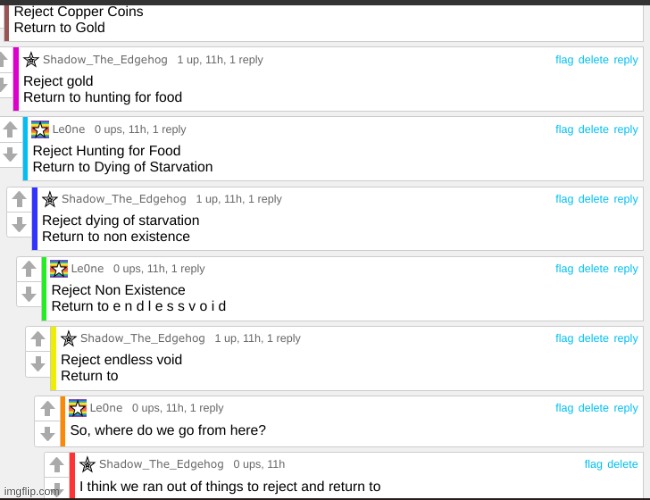
Task: Click Le0ne's flag avatar on "Reject Non Existence"
Action: [59, 268]
